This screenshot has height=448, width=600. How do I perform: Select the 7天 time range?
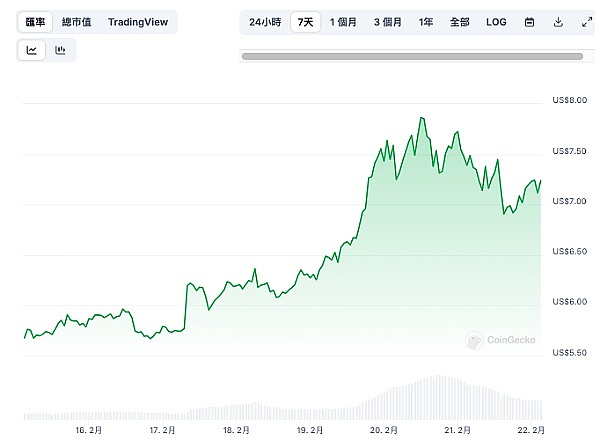click(x=305, y=21)
